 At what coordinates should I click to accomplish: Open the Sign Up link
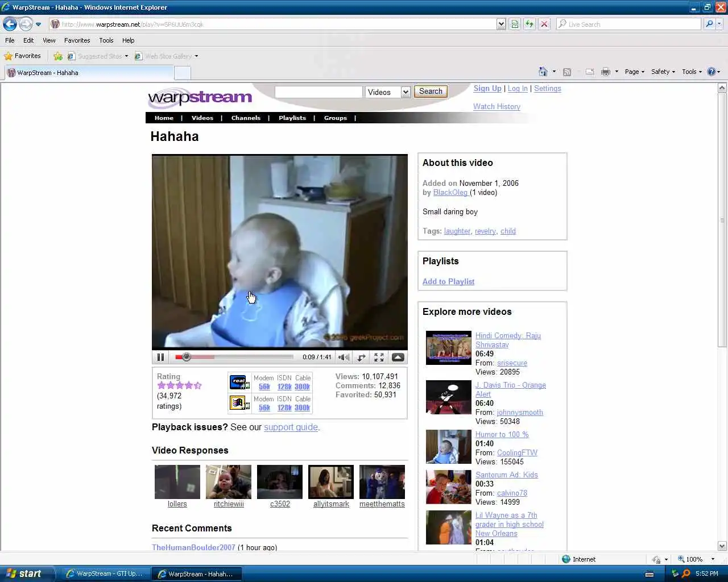point(487,89)
